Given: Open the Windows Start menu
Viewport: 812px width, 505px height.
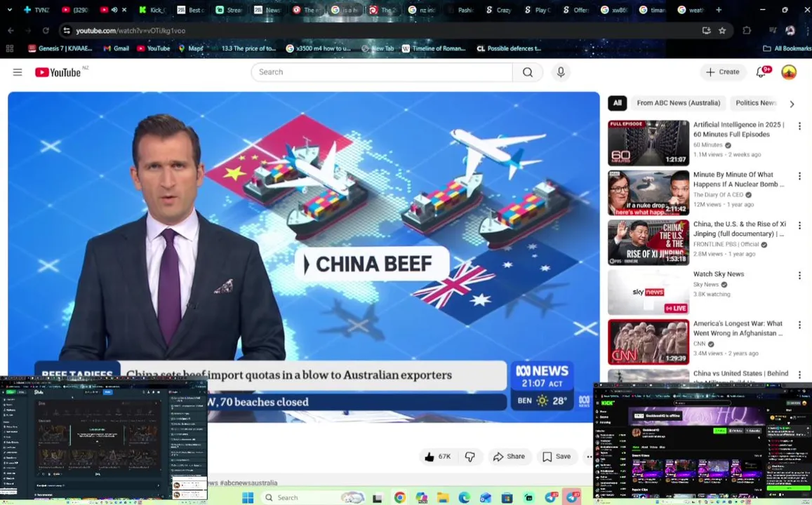Looking at the screenshot, I should [248, 497].
